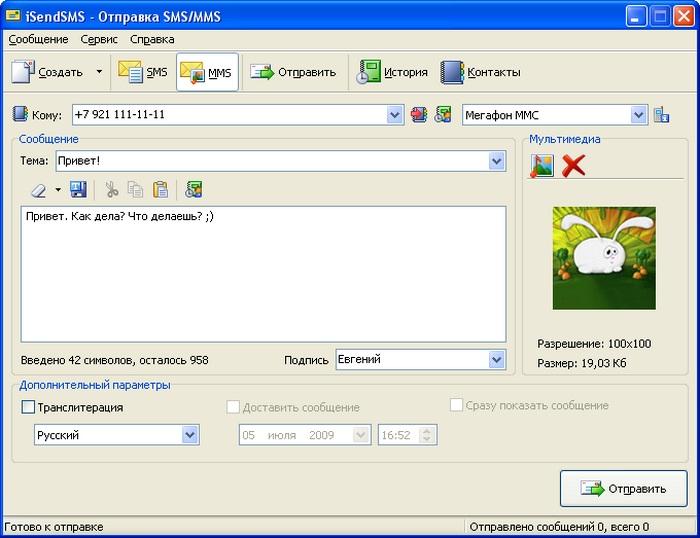Switch to SMS mode in toolbar
Viewport: 700px width, 538px height.
click(x=143, y=72)
